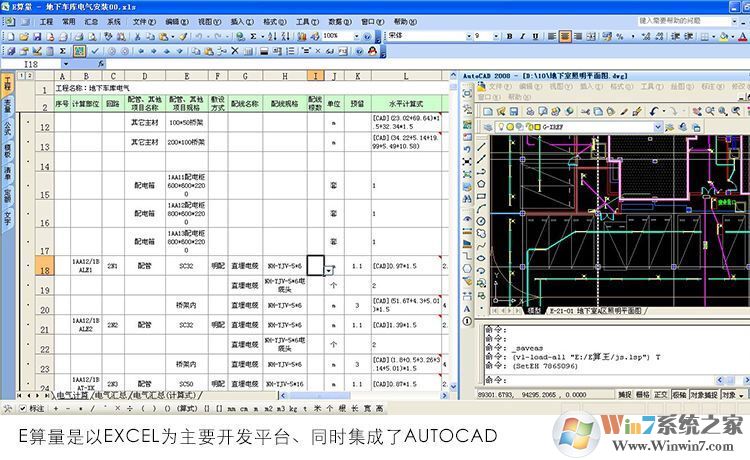
Task: Click the font color A swatch
Action: (742, 36)
